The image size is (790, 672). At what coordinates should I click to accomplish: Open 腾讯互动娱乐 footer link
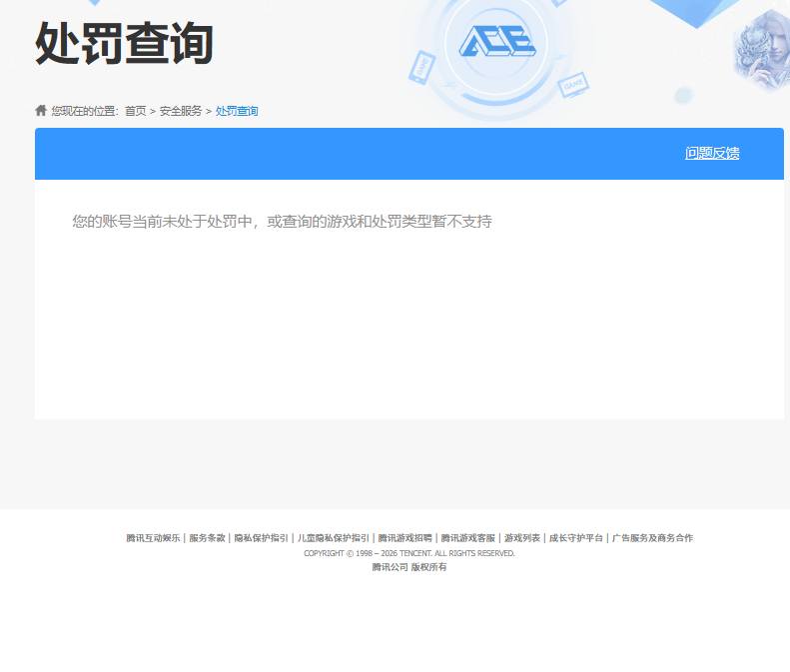tap(153, 538)
